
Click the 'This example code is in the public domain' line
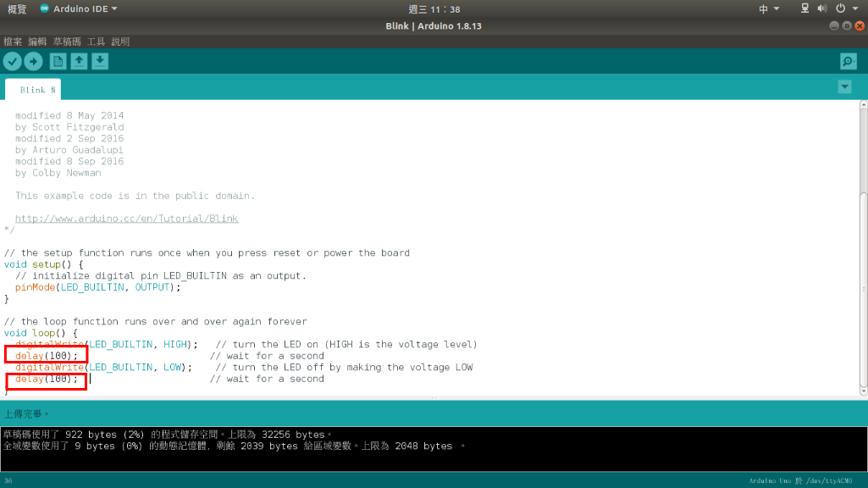pyautogui.click(x=135, y=196)
